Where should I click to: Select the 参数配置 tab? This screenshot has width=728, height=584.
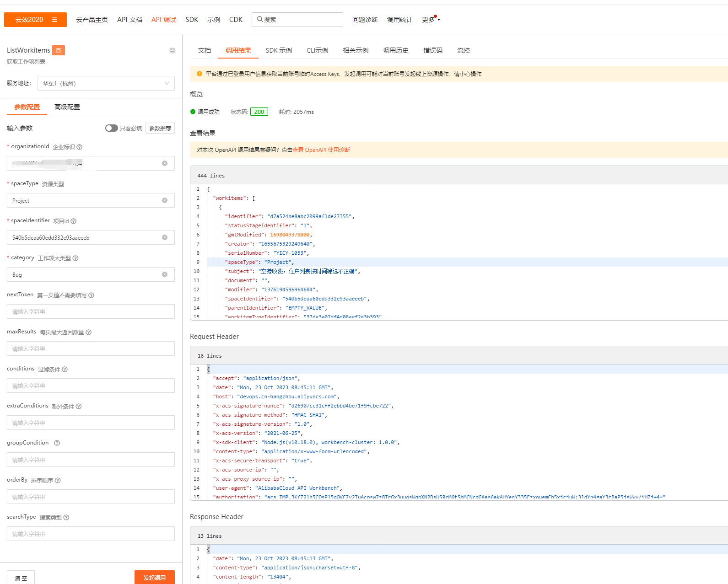point(27,107)
